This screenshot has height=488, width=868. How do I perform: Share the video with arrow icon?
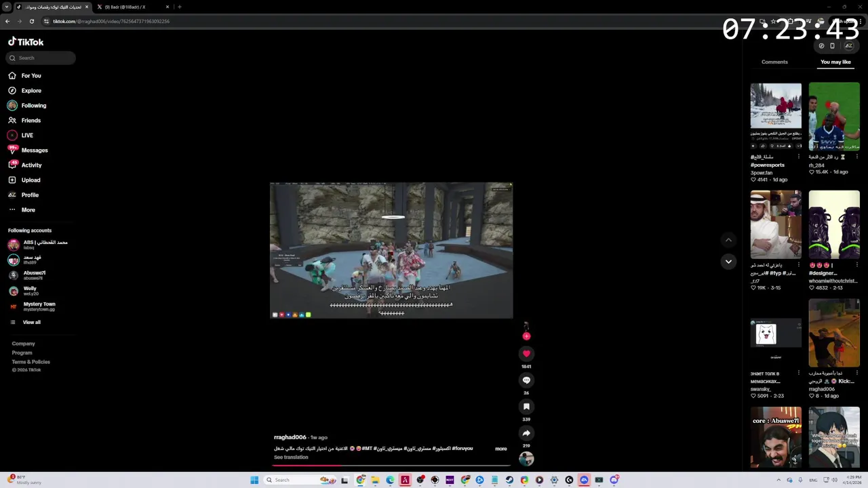(526, 433)
